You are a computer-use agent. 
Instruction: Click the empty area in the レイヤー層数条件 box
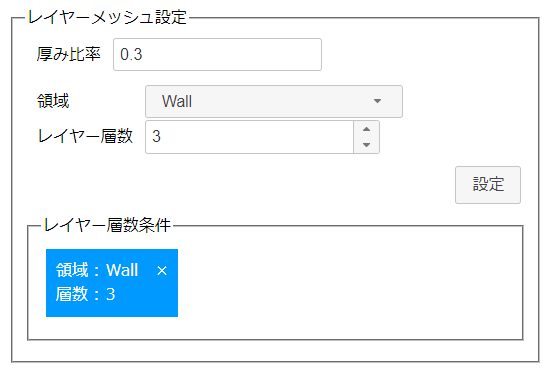[350, 284]
